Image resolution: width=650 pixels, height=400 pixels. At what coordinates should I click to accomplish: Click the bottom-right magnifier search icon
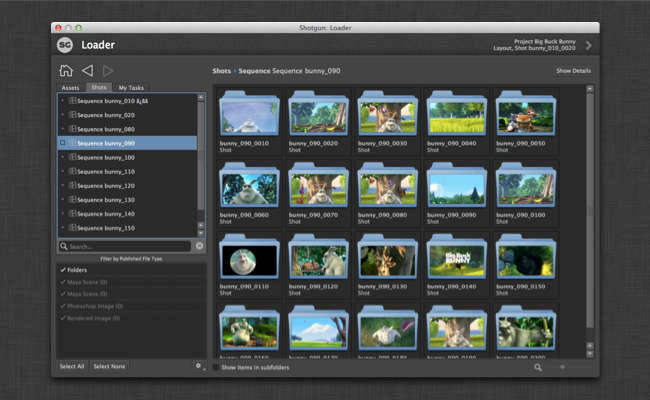pos(538,367)
